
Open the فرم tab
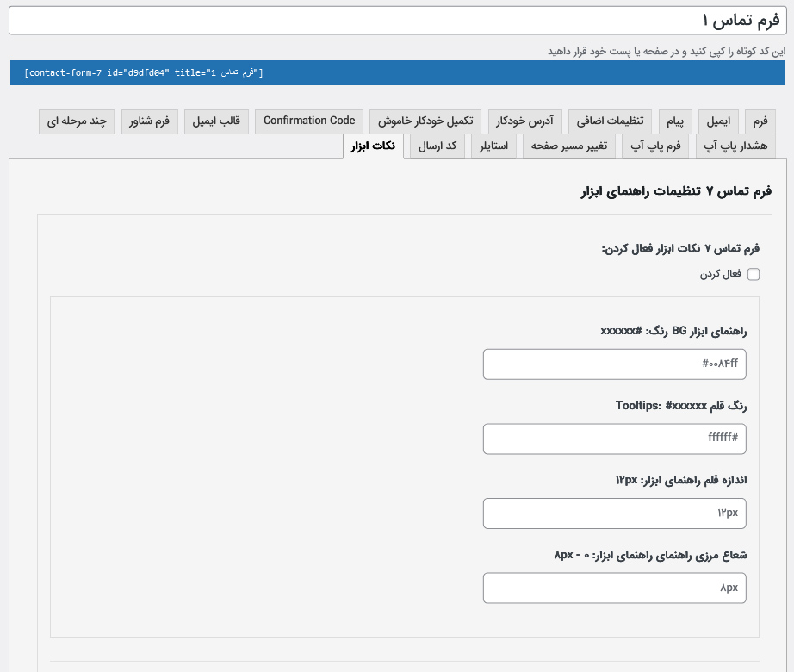click(x=760, y=121)
